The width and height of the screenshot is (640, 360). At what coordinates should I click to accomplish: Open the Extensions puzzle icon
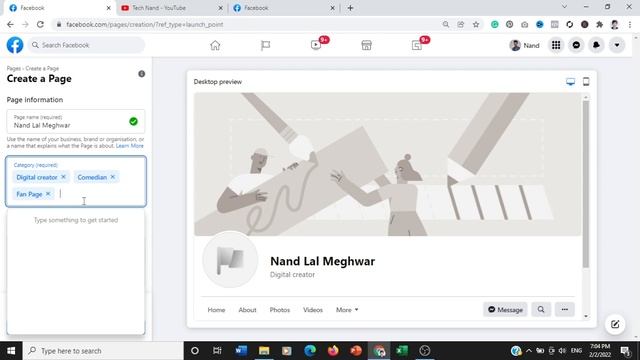[600, 24]
